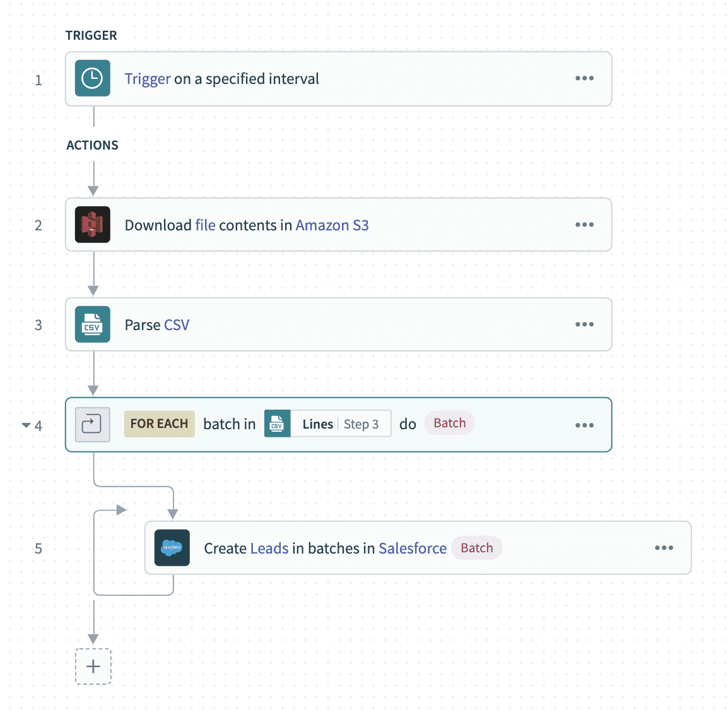Click the CSV icon in the Lines pill
This screenshot has height=712, width=728.
pos(277,424)
